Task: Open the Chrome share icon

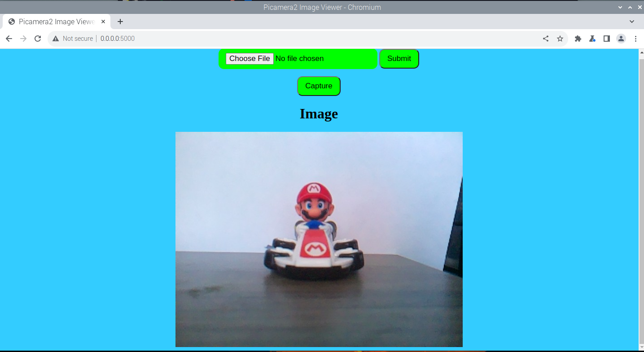Action: pyautogui.click(x=546, y=39)
